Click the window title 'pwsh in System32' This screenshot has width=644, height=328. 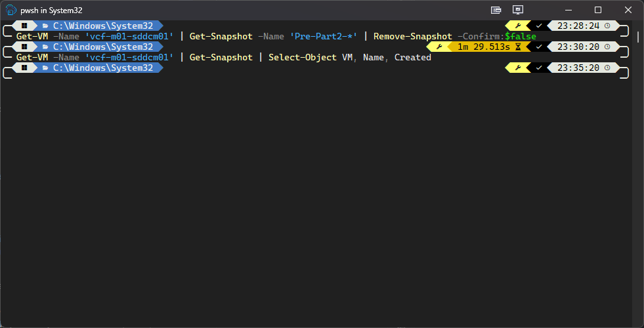[51, 10]
